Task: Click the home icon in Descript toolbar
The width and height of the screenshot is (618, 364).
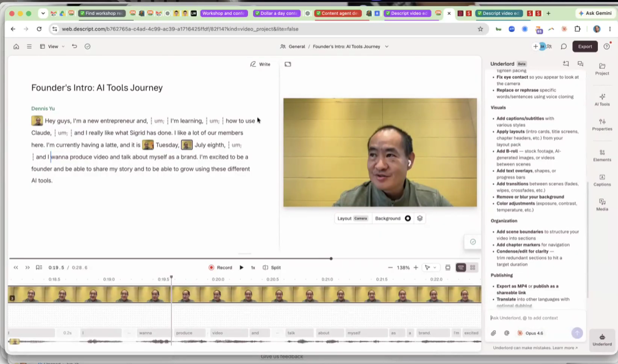Action: point(16,46)
